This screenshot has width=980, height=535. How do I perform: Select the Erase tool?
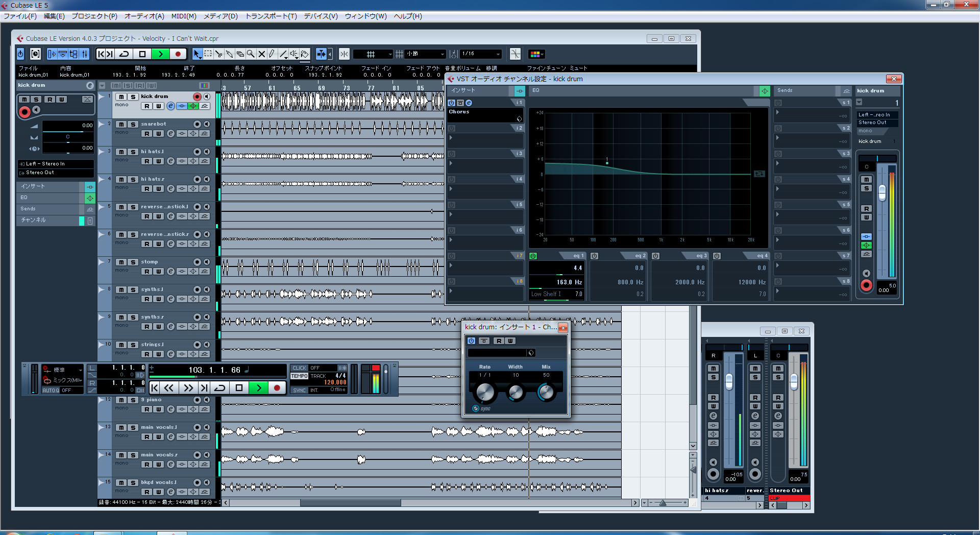[240, 54]
